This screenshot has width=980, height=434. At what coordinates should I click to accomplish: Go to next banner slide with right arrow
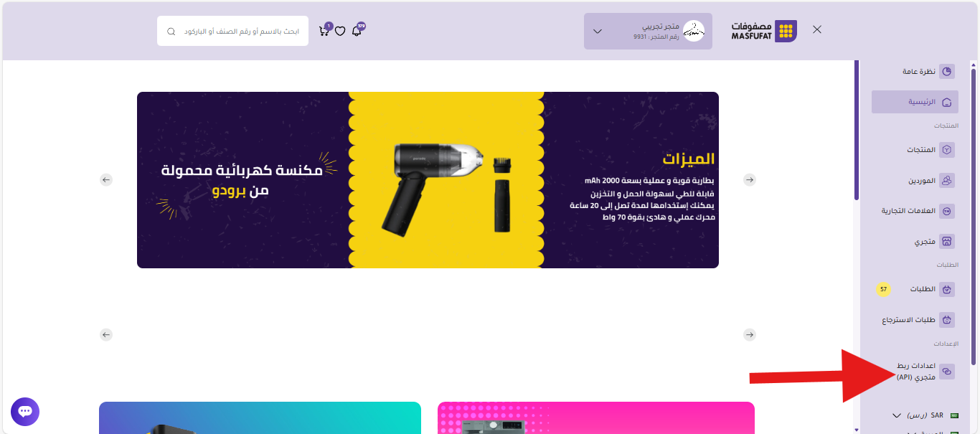point(750,179)
